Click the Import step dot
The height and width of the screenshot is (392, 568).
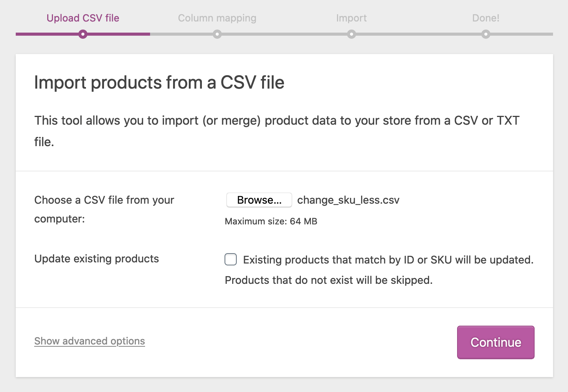352,35
